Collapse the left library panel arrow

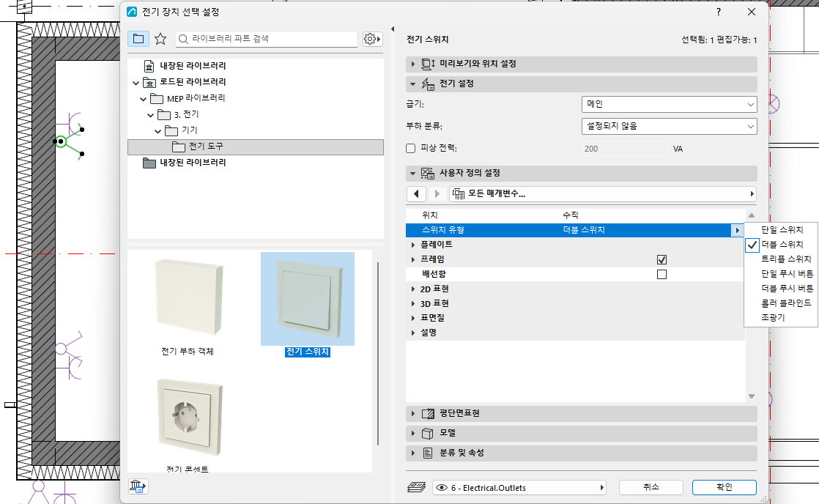tap(393, 29)
